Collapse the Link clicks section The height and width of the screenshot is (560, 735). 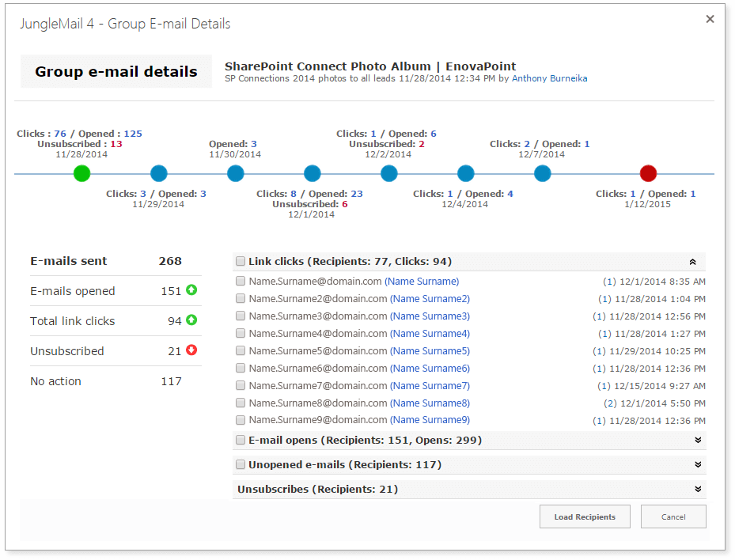pos(692,260)
